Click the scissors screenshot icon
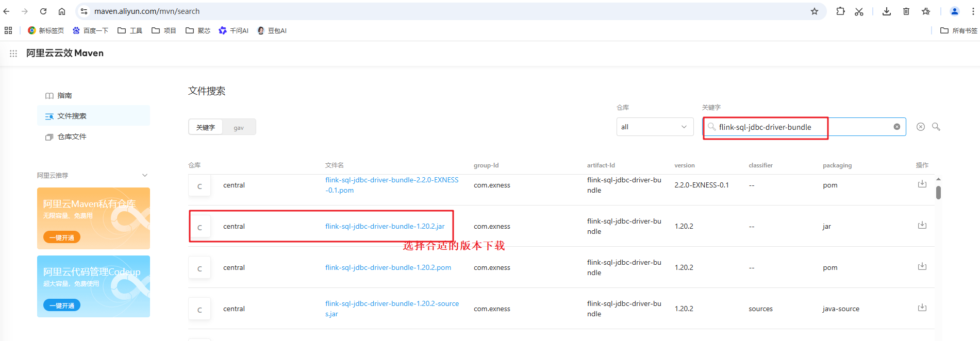This screenshot has width=980, height=341. (859, 11)
